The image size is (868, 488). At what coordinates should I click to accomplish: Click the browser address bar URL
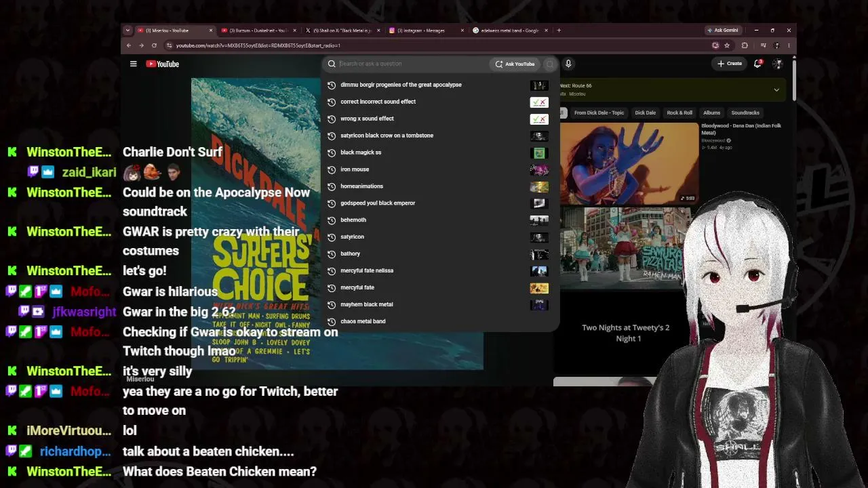coord(258,45)
